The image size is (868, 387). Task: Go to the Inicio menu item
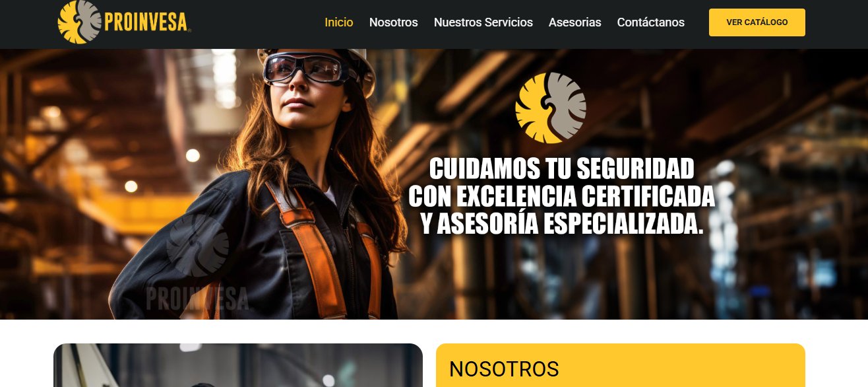(339, 22)
